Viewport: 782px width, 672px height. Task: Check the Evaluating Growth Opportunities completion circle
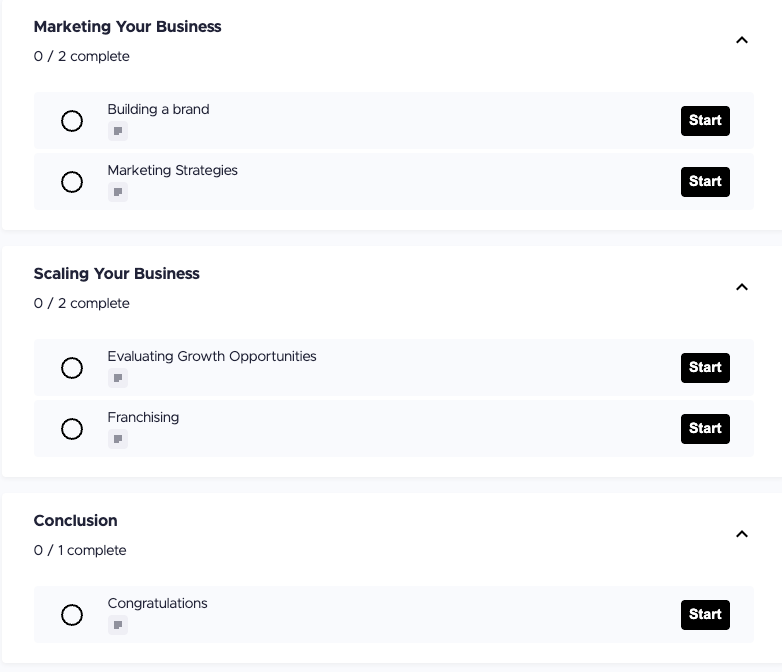[x=72, y=368]
